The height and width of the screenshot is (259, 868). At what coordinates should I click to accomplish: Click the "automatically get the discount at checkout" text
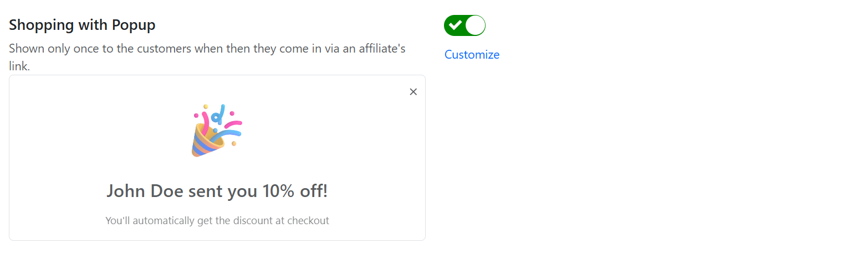pos(217,221)
